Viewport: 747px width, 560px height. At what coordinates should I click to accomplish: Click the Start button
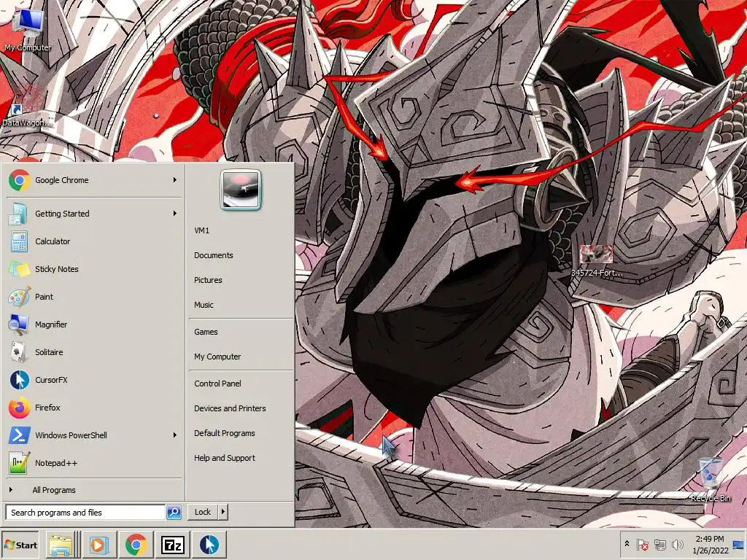[x=20, y=545]
